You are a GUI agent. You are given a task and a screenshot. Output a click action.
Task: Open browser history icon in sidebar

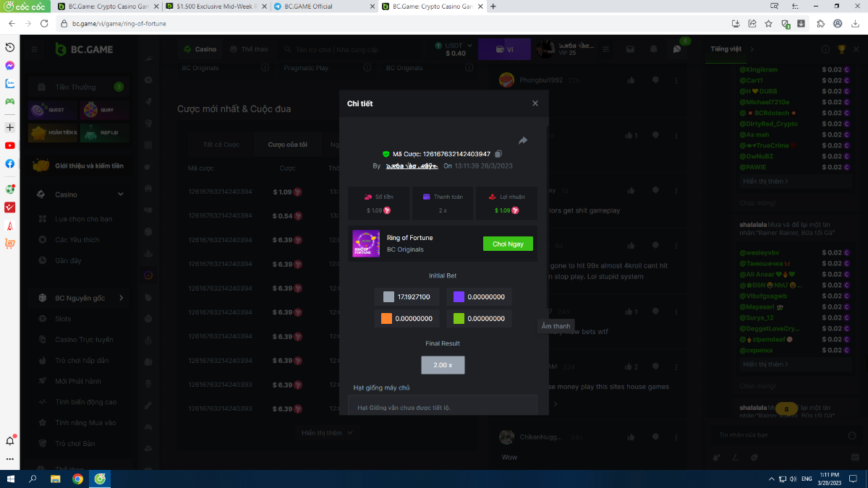click(x=10, y=47)
